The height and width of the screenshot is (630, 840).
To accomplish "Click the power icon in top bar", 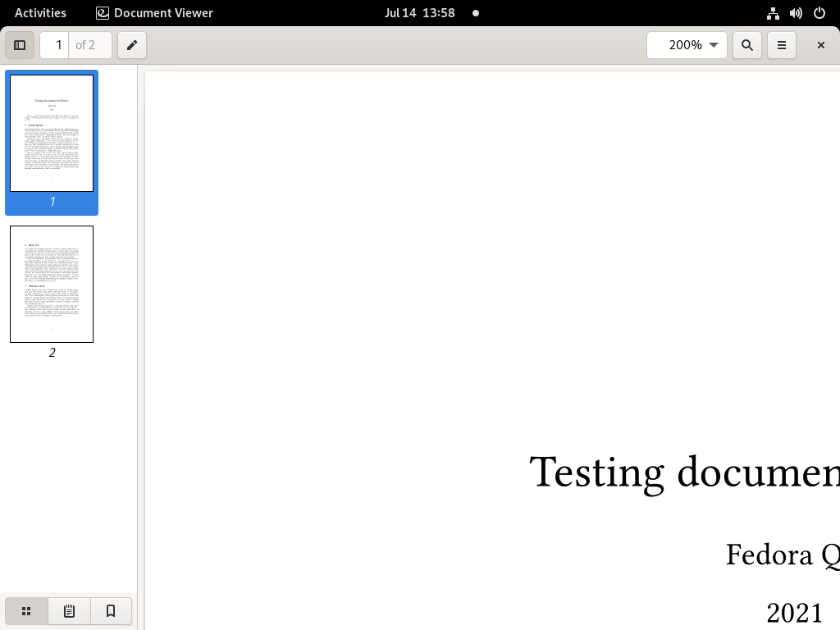I will tap(819, 13).
